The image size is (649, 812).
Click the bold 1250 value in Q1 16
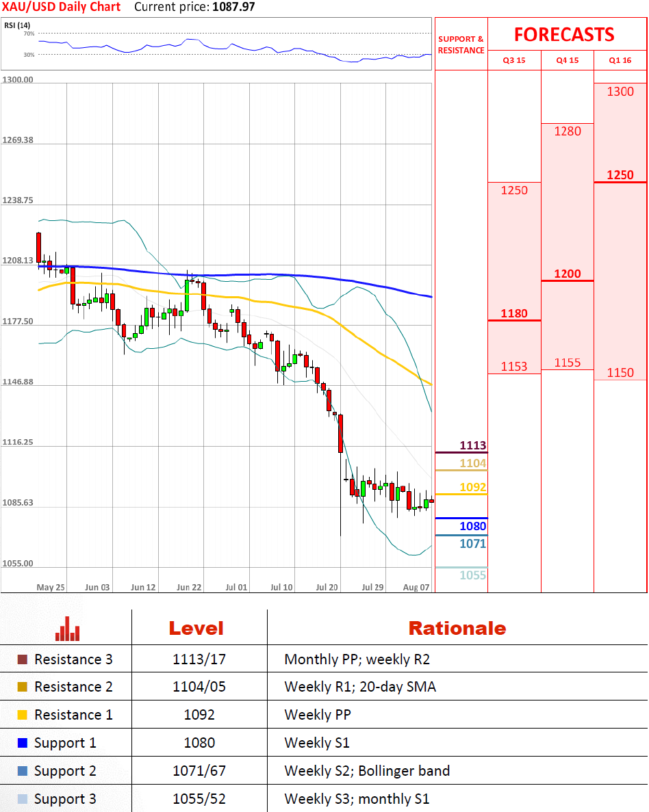(620, 175)
